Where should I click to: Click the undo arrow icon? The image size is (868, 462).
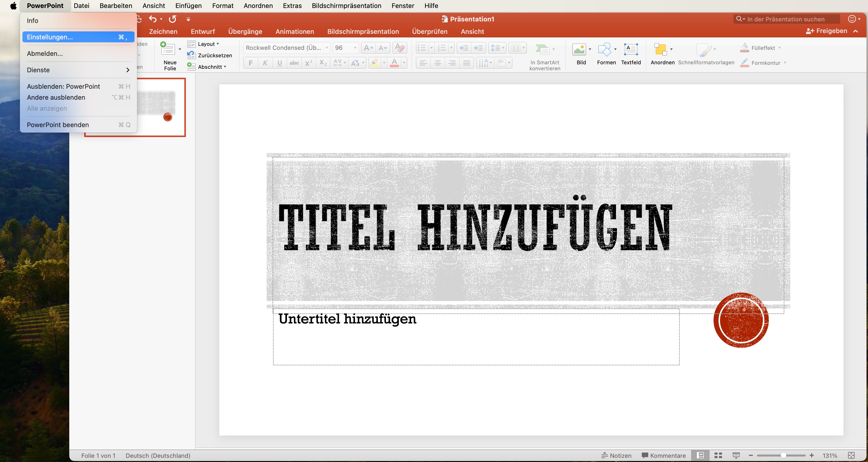pos(153,19)
